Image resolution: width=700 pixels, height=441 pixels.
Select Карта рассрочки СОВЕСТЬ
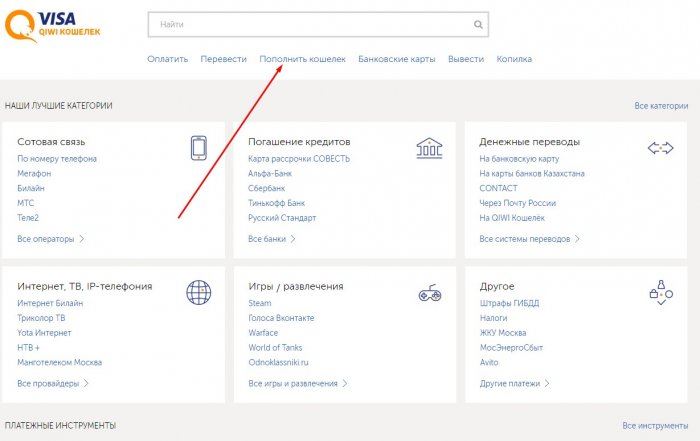point(299,159)
